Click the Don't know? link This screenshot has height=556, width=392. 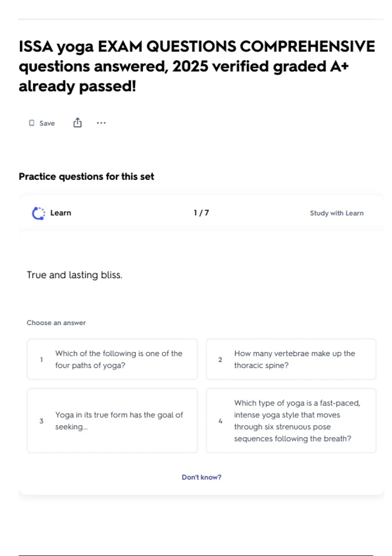point(202,477)
